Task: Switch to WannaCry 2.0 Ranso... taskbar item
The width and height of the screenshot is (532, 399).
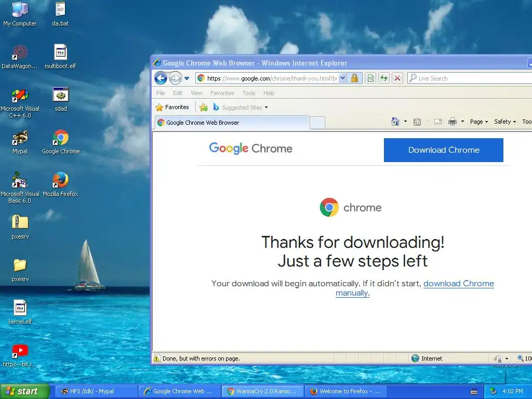Action: (262, 391)
